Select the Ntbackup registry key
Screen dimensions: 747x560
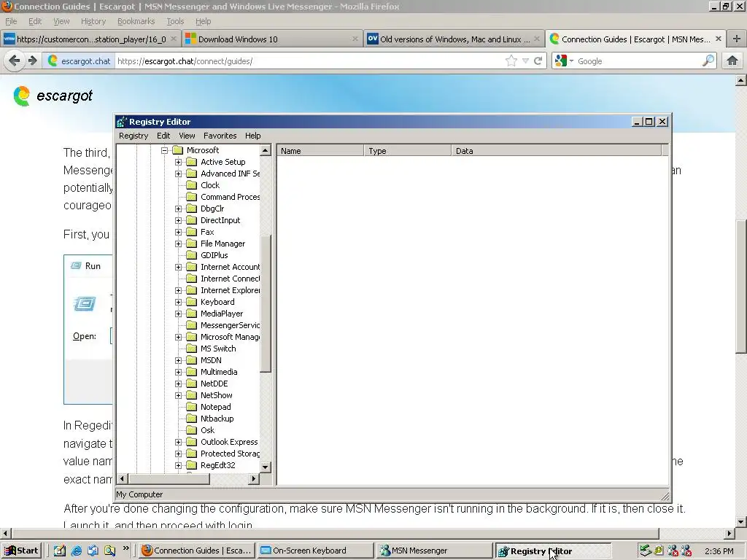(217, 419)
